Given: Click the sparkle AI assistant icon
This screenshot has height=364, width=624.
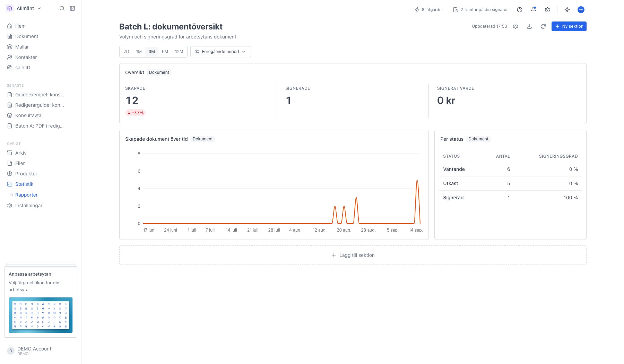Looking at the screenshot, I should point(567,10).
